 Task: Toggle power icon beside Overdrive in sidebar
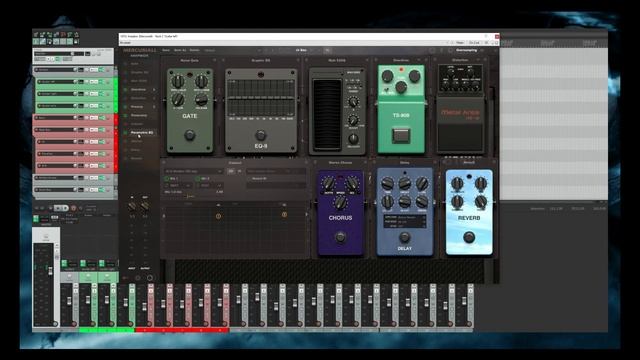point(126,89)
